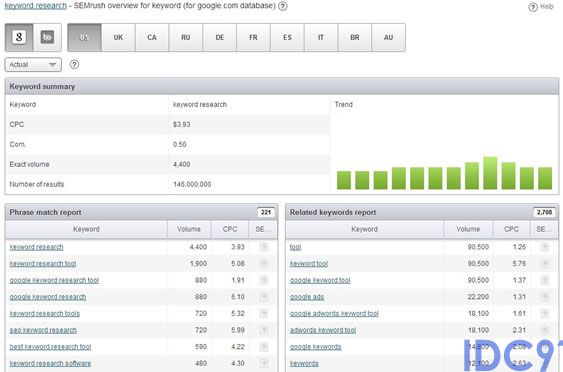Select the RU database tab
The image size is (563, 372).
(x=186, y=37)
